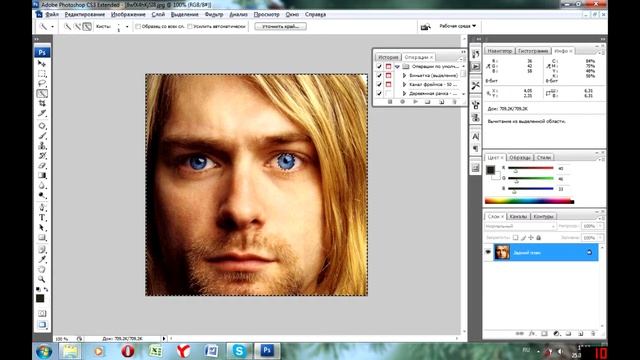Click the Go to Bridge icon

pos(425,27)
